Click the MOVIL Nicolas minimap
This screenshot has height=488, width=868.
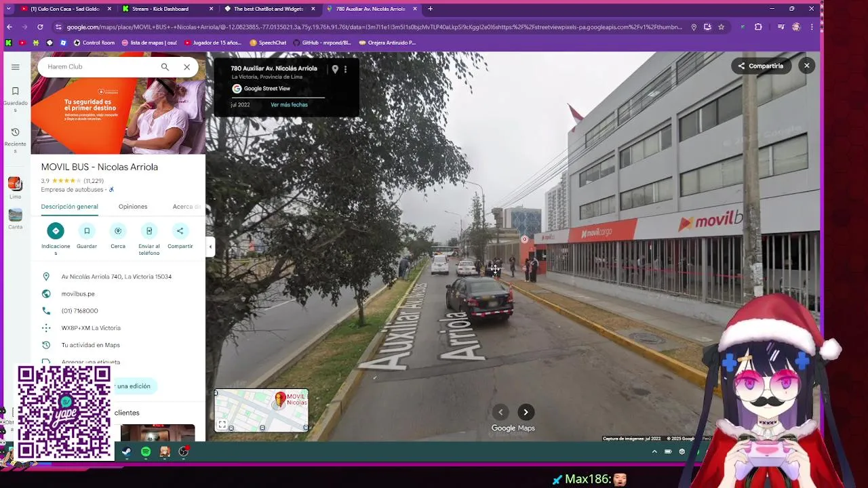coord(262,410)
